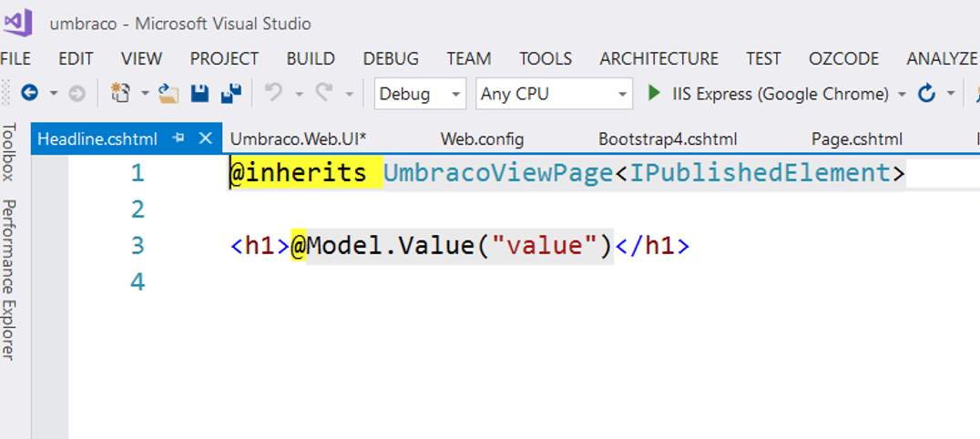Click UmbracoViewPage in the code

pyautogui.click(x=498, y=173)
